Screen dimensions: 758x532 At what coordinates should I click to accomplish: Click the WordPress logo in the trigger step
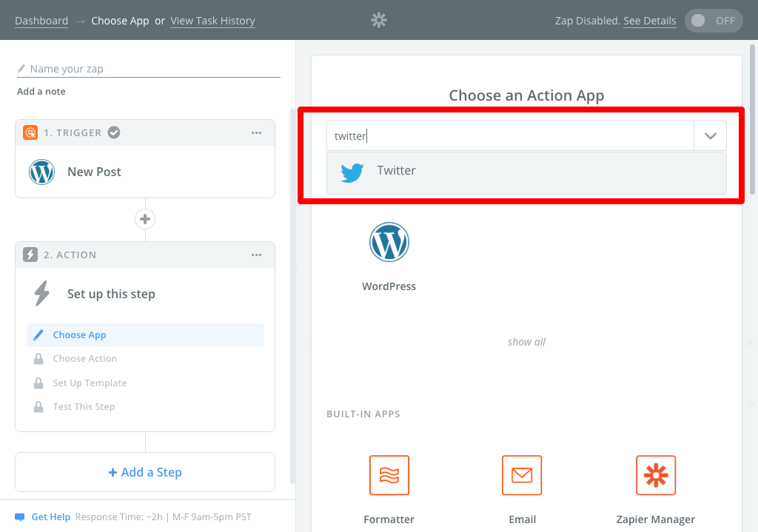pyautogui.click(x=41, y=172)
